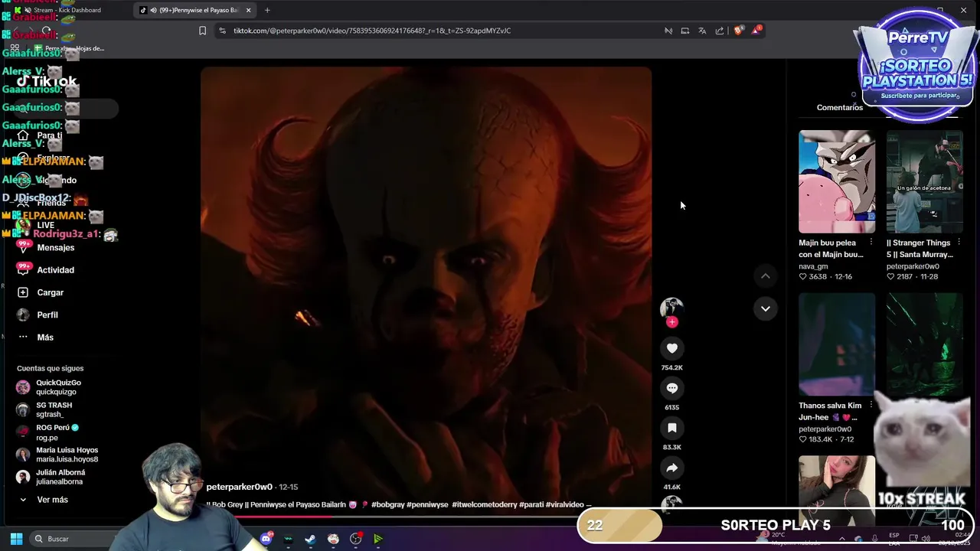Screen dimensions: 980x551
Task: Open the 'Majin buu pelea' video thumbnail
Action: pyautogui.click(x=837, y=181)
